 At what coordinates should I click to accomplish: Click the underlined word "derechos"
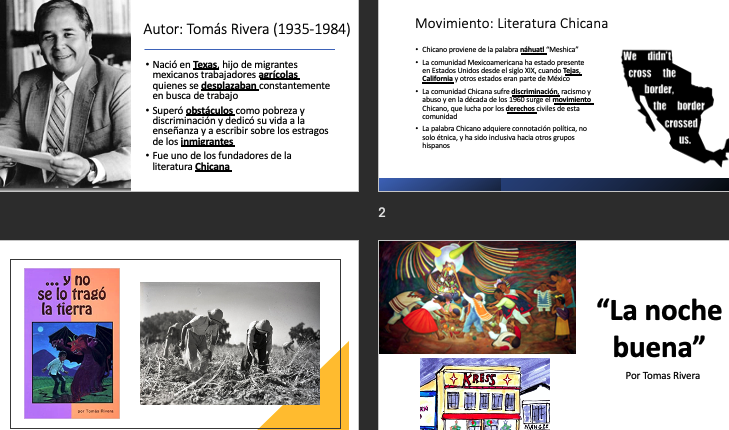point(520,109)
